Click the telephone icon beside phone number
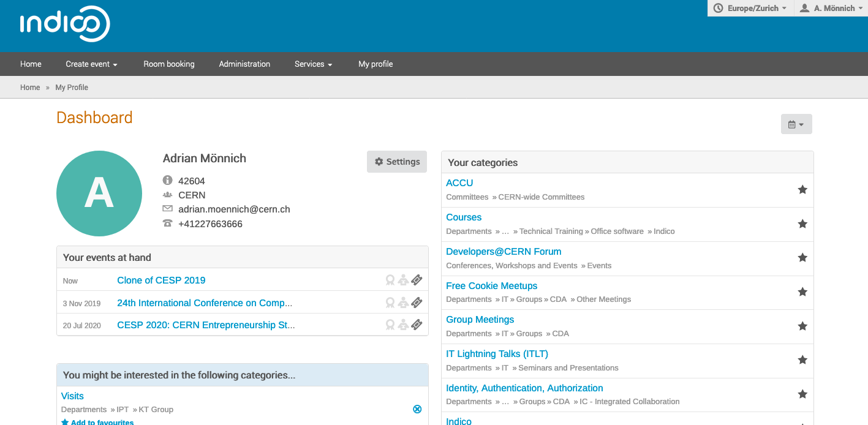 coord(168,224)
